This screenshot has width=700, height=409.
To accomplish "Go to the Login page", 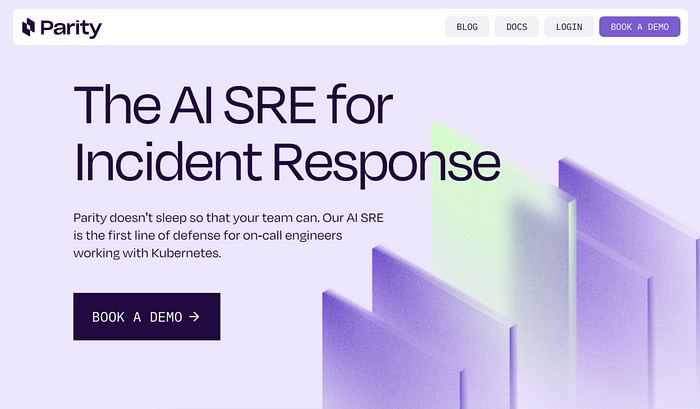I will tap(569, 27).
